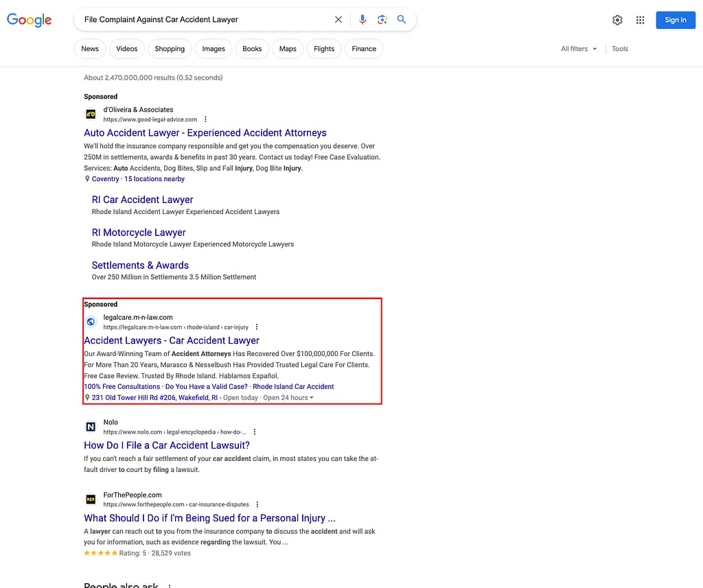Click the 231 Old Tower Hill Rd address link
703x588 pixels.
[154, 398]
